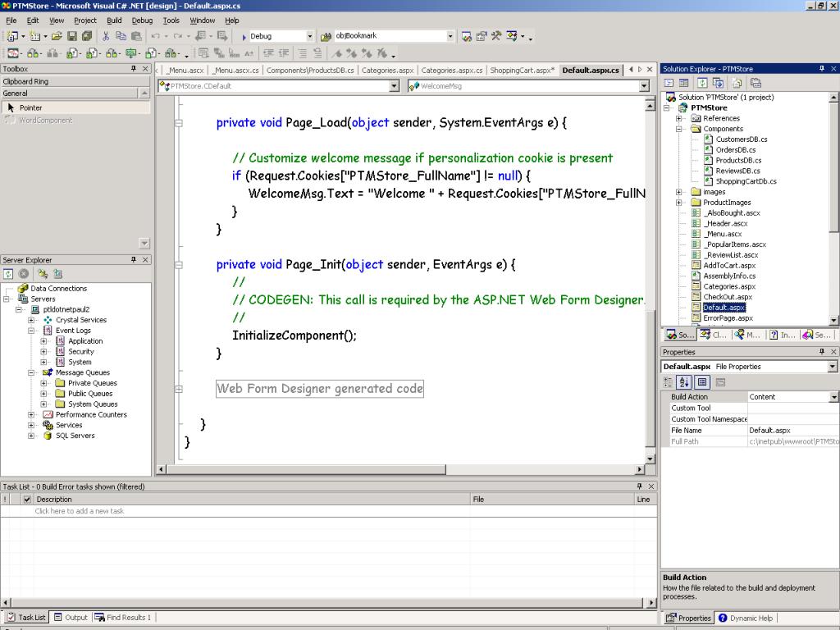Click the Find in Files binoculars icon

point(326,36)
